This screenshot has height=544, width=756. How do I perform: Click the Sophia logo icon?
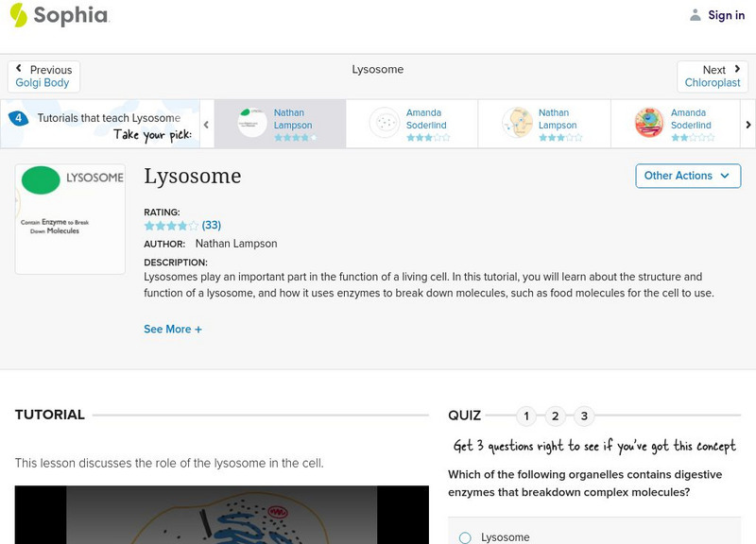(19, 15)
